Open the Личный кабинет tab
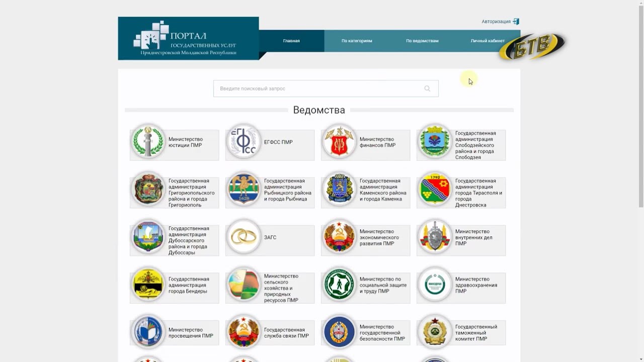The width and height of the screenshot is (644, 362). tap(487, 41)
